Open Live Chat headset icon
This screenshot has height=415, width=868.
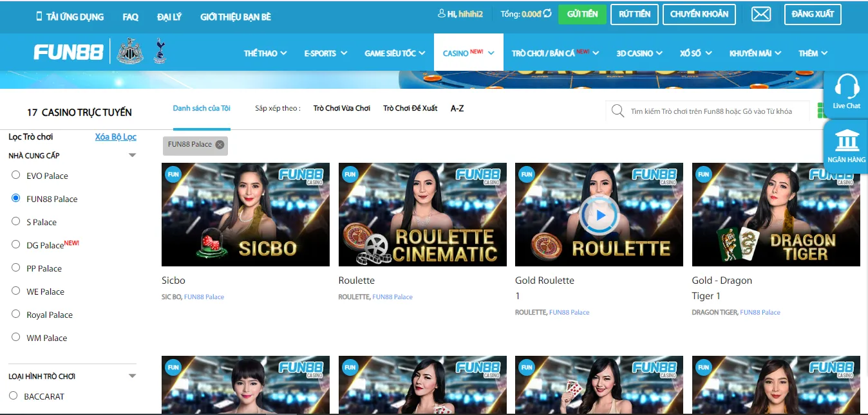click(x=846, y=87)
